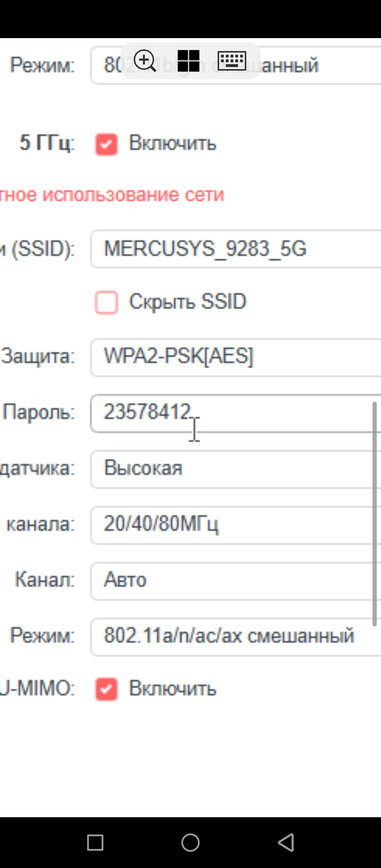
Task: Open the on-screen keyboard icon
Action: (232, 61)
